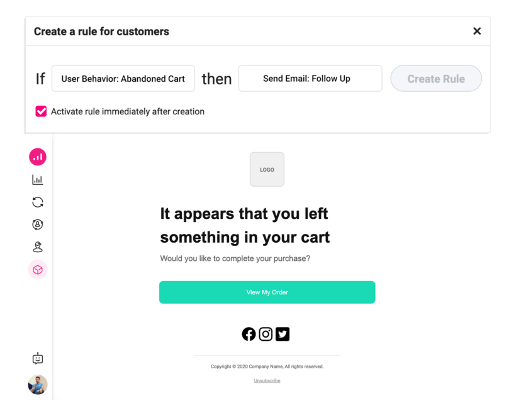Click the Twitter icon in email preview

pyautogui.click(x=283, y=334)
